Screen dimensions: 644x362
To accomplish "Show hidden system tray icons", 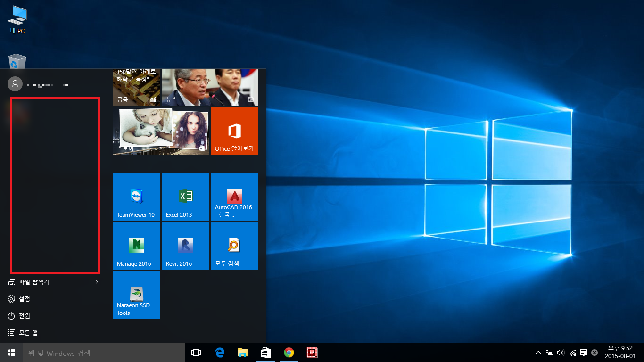I will click(538, 353).
